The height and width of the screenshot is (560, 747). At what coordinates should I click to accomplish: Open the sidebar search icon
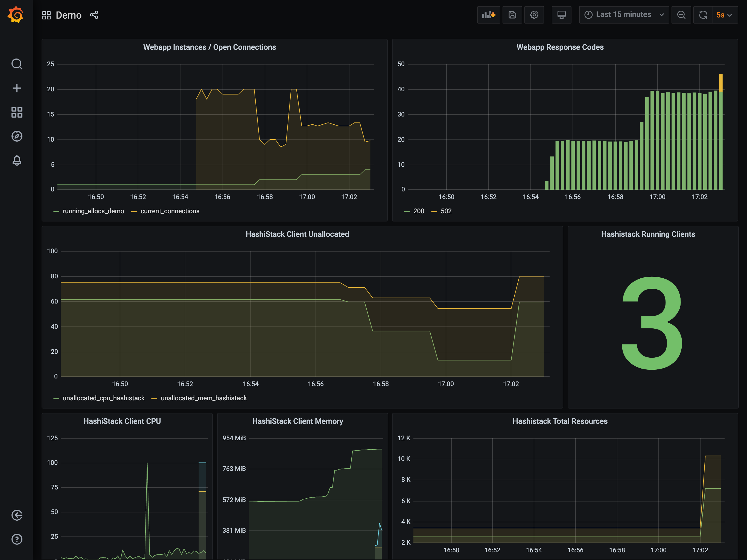(x=17, y=64)
